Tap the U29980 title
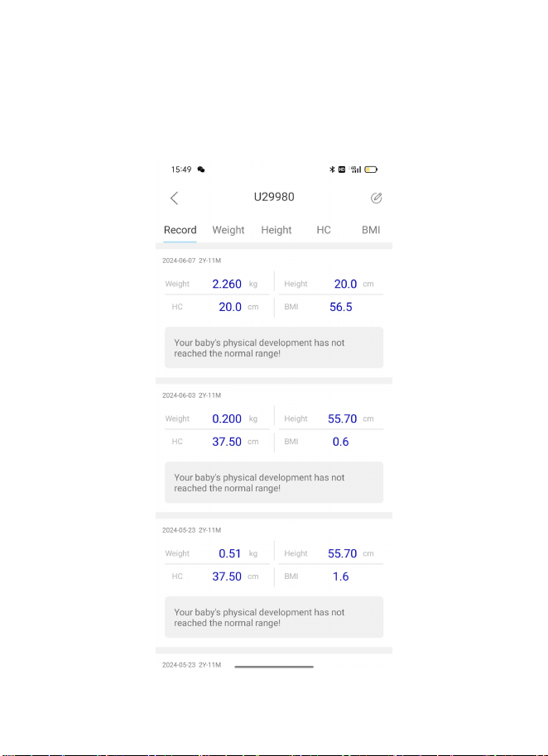The image size is (548, 756). pos(274,197)
